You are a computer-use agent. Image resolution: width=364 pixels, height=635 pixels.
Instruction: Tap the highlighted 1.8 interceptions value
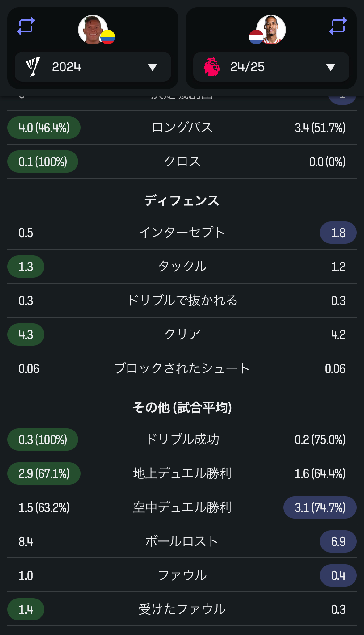coord(338,233)
